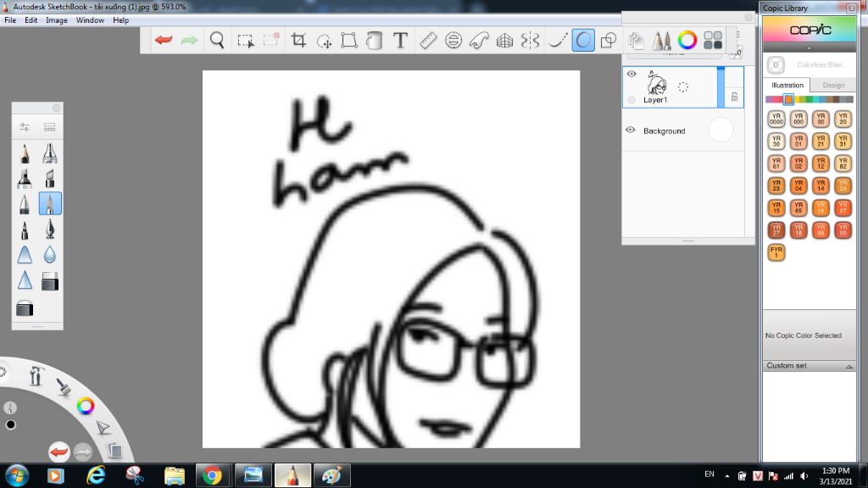Open the brush library icon in palette
868x488 pixels.
pyautogui.click(x=50, y=127)
